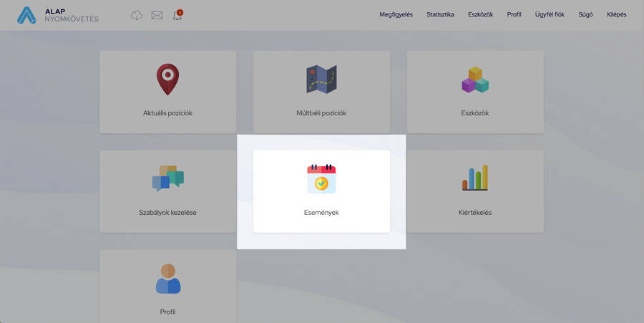Open the Súgó help menu
The image size is (644, 323).
coord(585,14)
